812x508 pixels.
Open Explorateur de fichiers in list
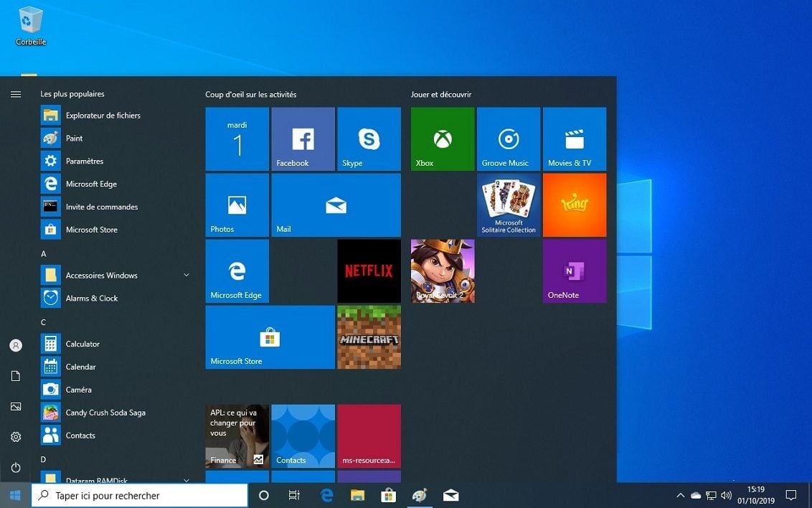point(116,116)
